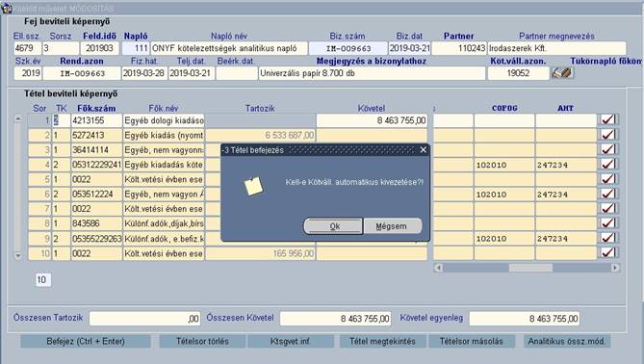Click Tételsor másolás button
Viewport: 644px width, 364px height.
coord(471,341)
